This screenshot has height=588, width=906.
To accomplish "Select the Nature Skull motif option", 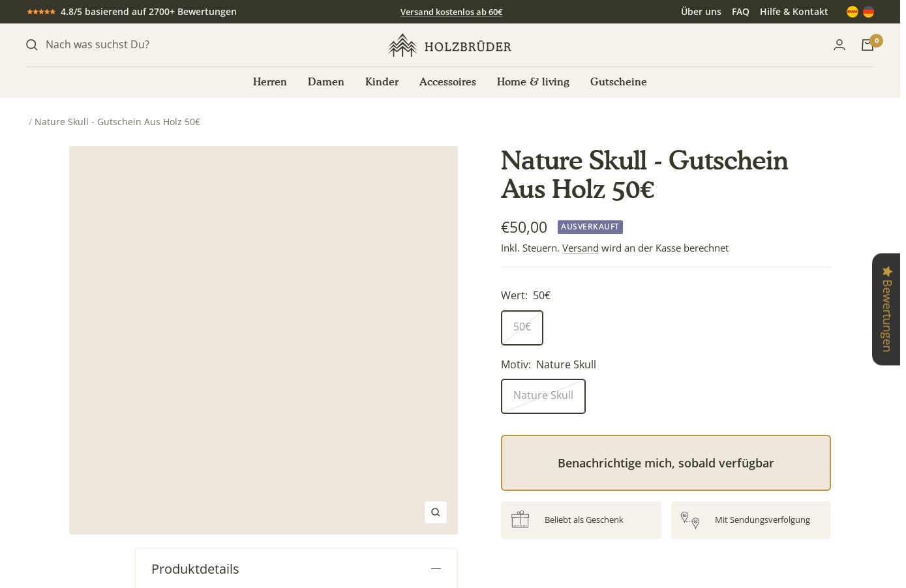I will [x=543, y=396].
